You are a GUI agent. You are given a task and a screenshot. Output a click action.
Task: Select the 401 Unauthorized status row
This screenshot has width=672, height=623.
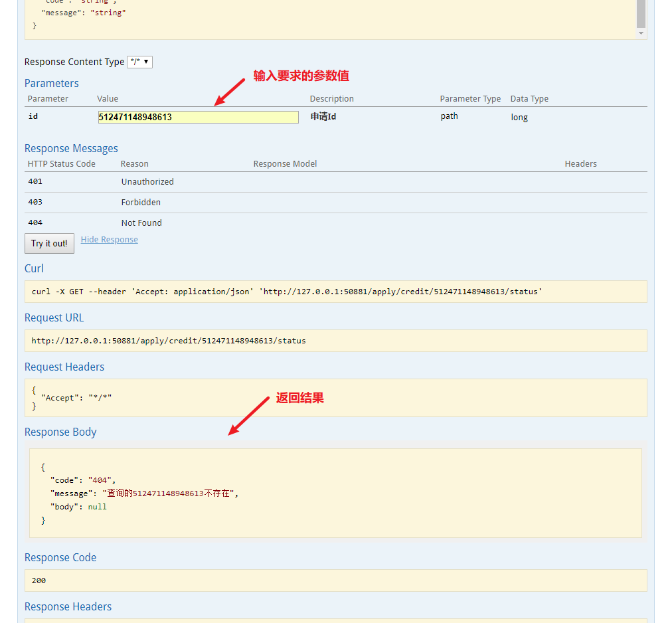335,182
